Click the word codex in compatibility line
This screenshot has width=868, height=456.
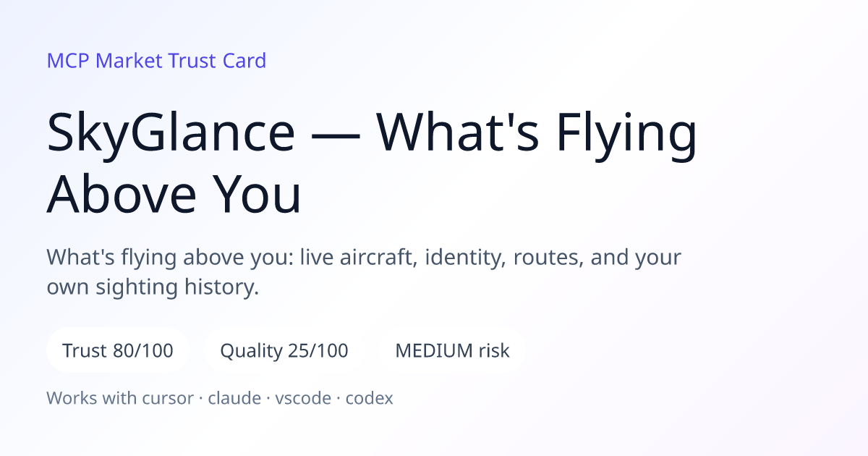pos(370,398)
